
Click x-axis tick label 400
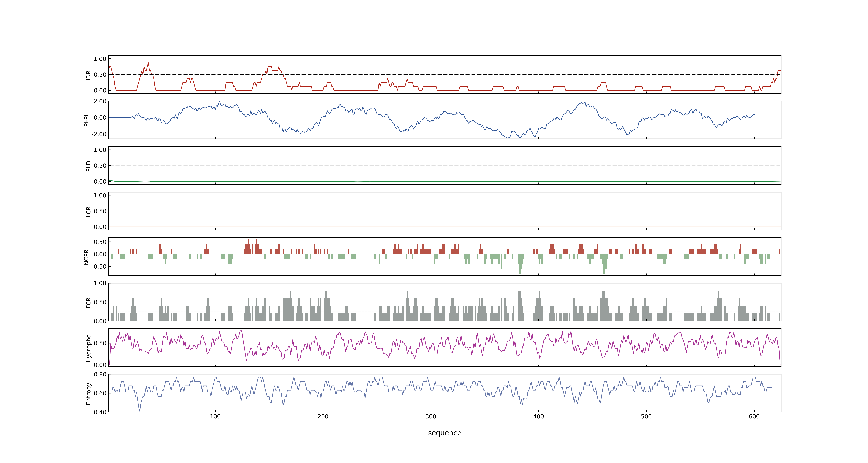pyautogui.click(x=538, y=416)
